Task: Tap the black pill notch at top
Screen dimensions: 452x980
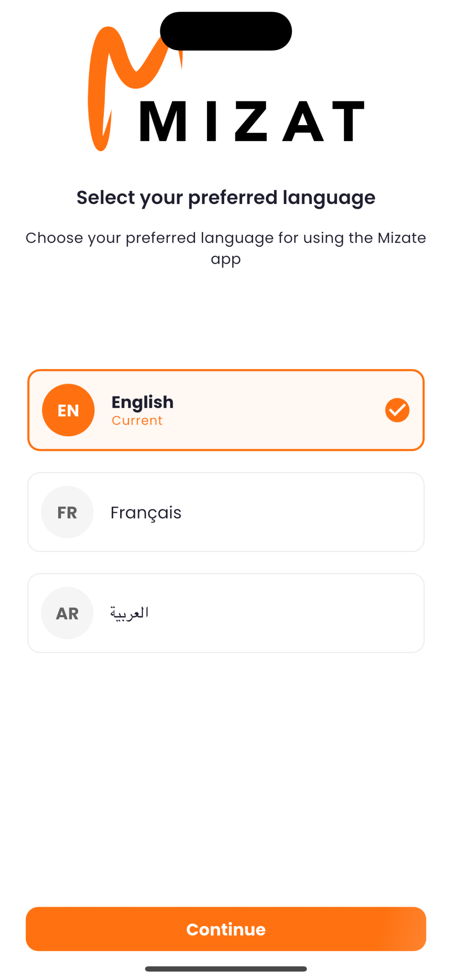Action: coord(226,31)
